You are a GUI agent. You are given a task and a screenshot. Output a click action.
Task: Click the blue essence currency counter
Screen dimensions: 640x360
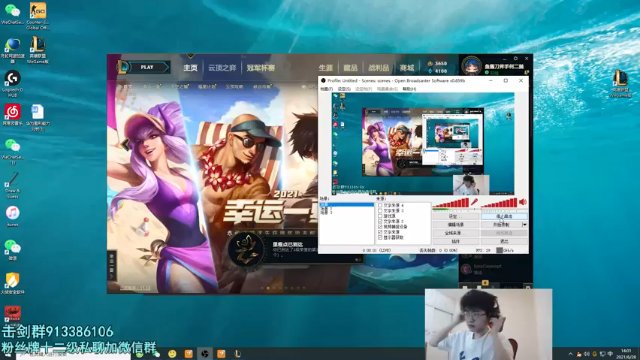click(x=437, y=71)
